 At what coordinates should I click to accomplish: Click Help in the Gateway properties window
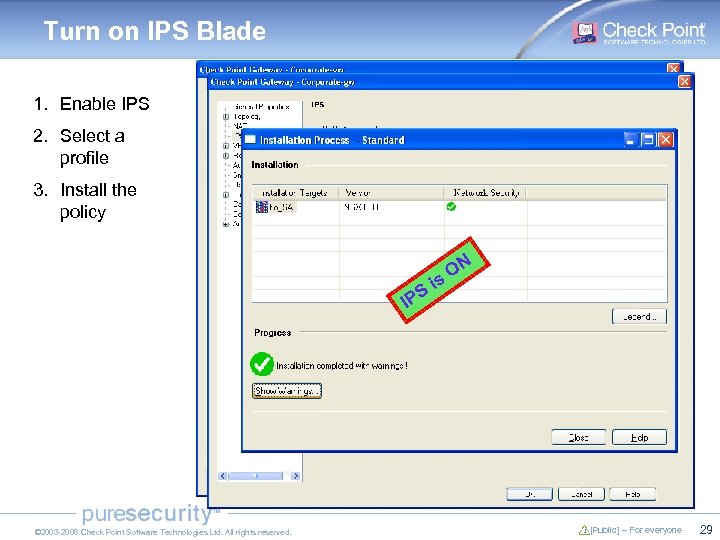[632, 494]
